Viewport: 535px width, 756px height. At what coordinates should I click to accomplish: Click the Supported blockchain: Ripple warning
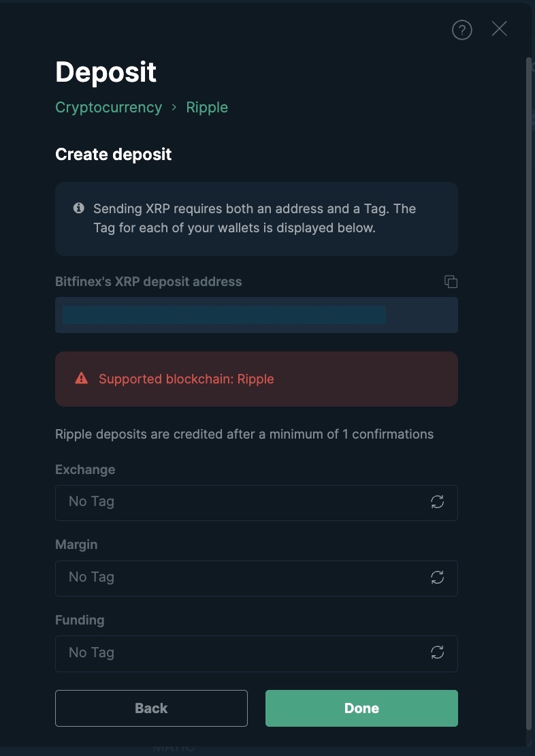point(257,379)
